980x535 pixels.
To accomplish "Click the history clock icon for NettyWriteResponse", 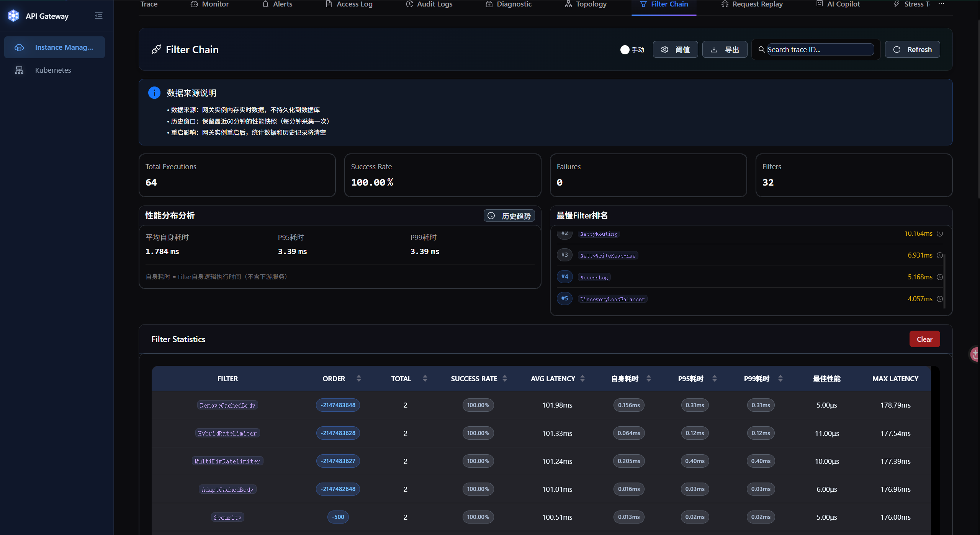I will click(x=939, y=255).
